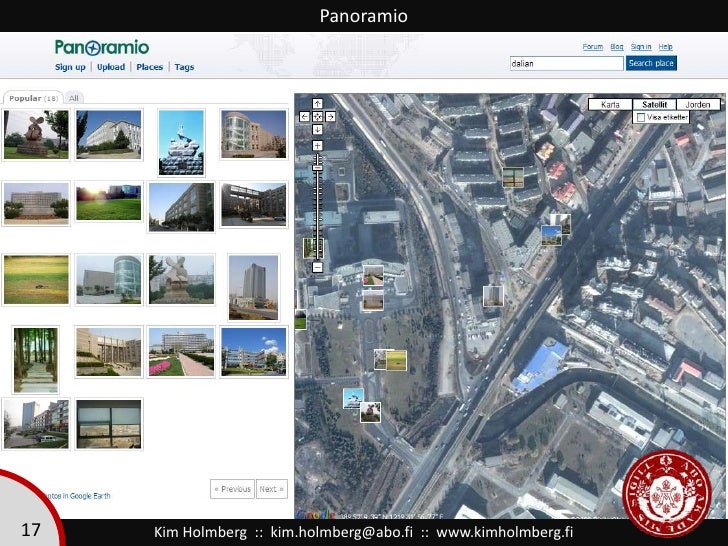Open the blue sky ship monument thumbnail
Image resolution: width=728 pixels, height=546 pixels.
[x=181, y=143]
